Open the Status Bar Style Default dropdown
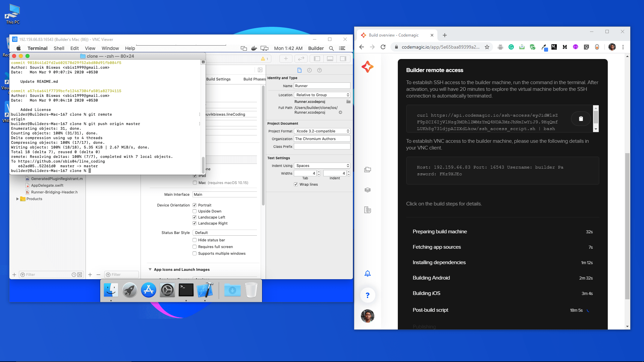This screenshot has width=644, height=362. (x=225, y=233)
